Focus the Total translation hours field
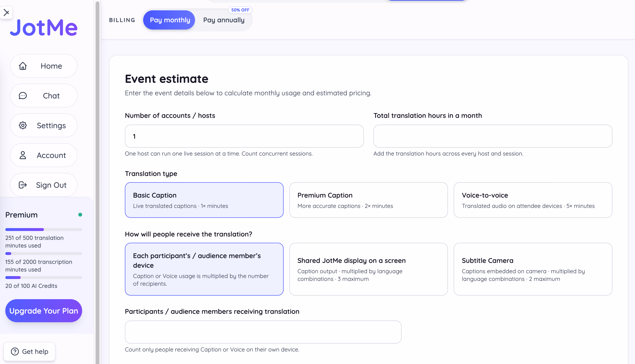 (x=493, y=136)
